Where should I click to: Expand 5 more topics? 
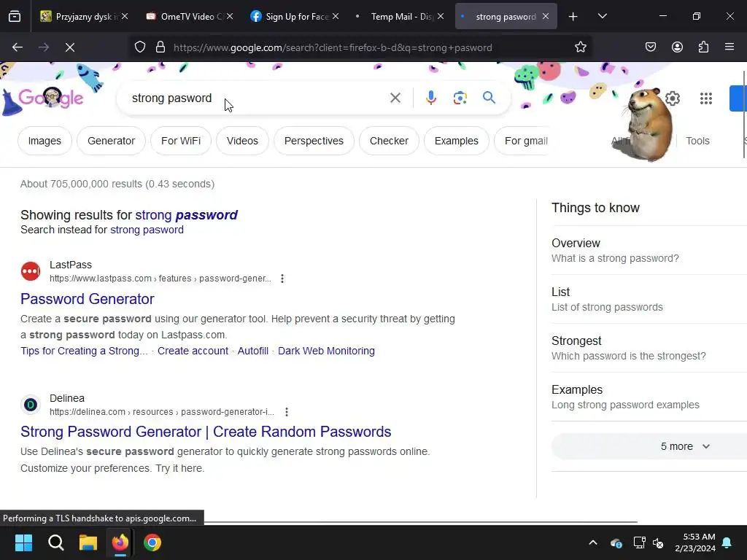pyautogui.click(x=649, y=447)
